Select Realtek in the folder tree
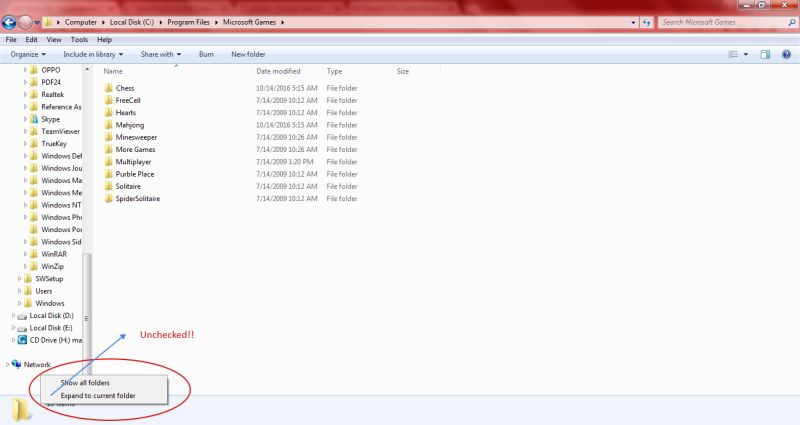This screenshot has height=425, width=800. click(53, 94)
